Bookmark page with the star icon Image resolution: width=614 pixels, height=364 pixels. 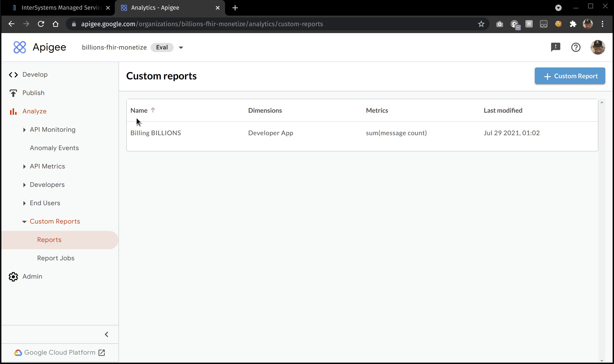(481, 24)
